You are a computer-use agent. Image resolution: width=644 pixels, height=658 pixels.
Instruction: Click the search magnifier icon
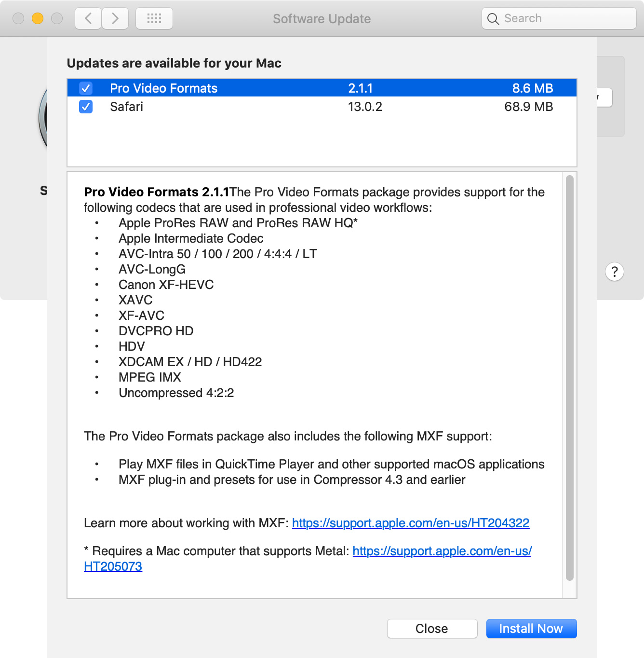click(493, 19)
